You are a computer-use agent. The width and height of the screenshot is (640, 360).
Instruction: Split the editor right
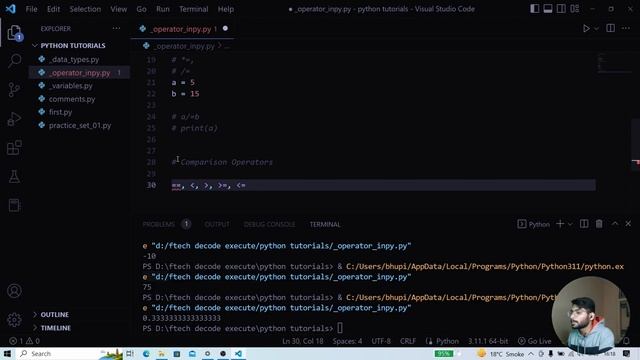point(611,28)
